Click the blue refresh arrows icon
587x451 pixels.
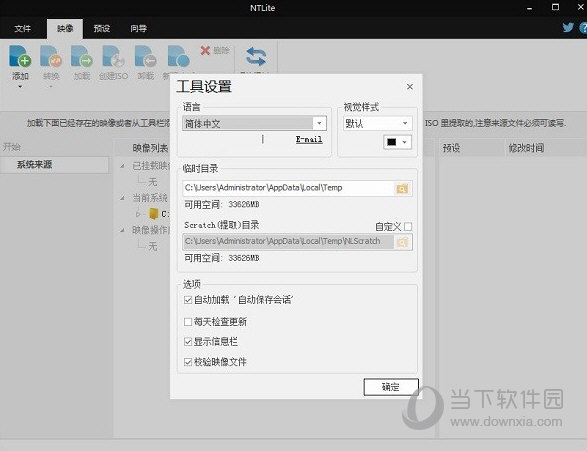click(x=256, y=57)
